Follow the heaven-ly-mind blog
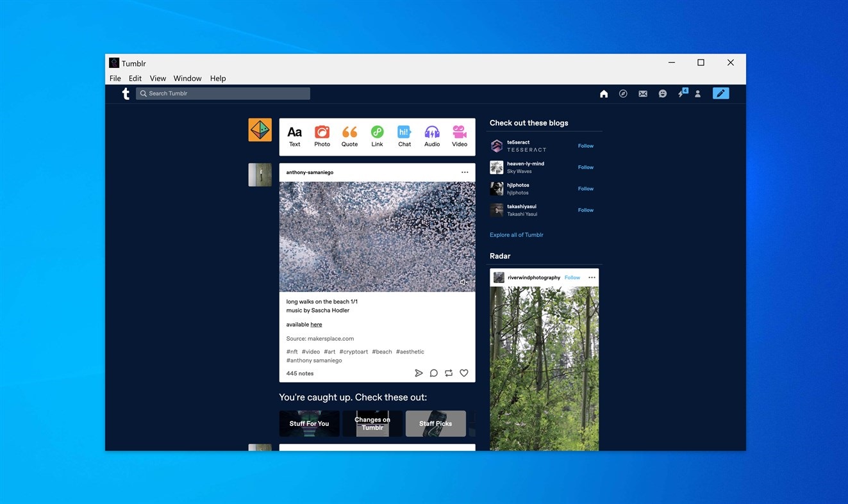 pyautogui.click(x=586, y=167)
